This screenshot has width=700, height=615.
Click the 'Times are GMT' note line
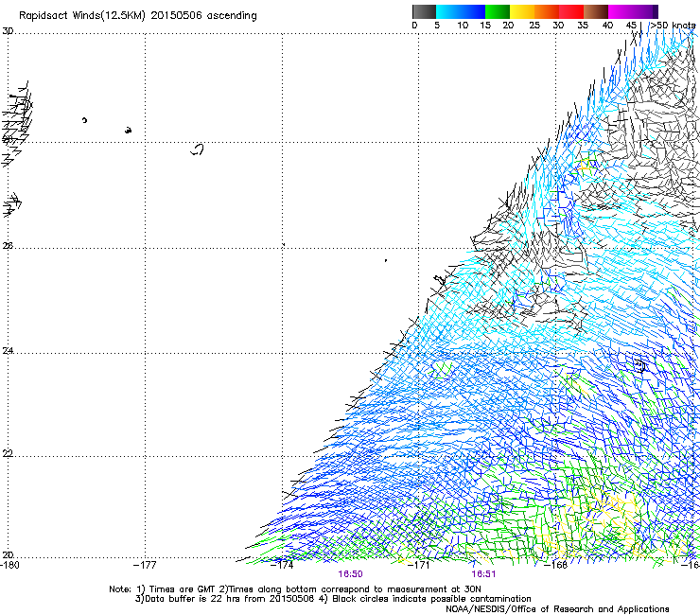(x=295, y=589)
